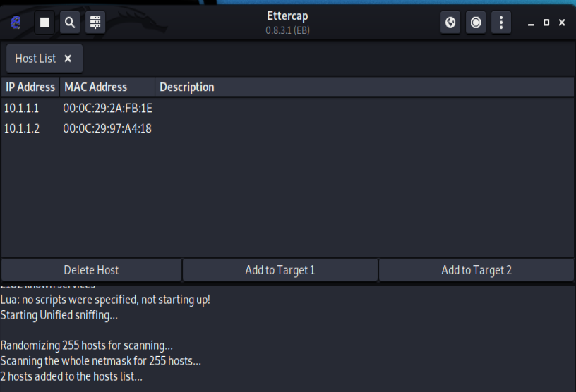This screenshot has height=392, width=576.
Task: Switch to the Host List tab
Action: click(x=35, y=59)
